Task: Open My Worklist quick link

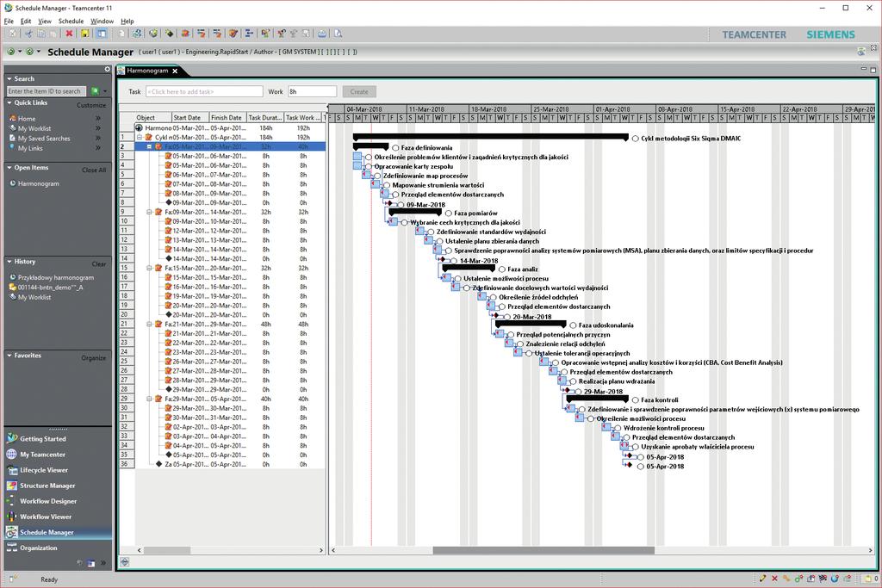Action: (34, 129)
